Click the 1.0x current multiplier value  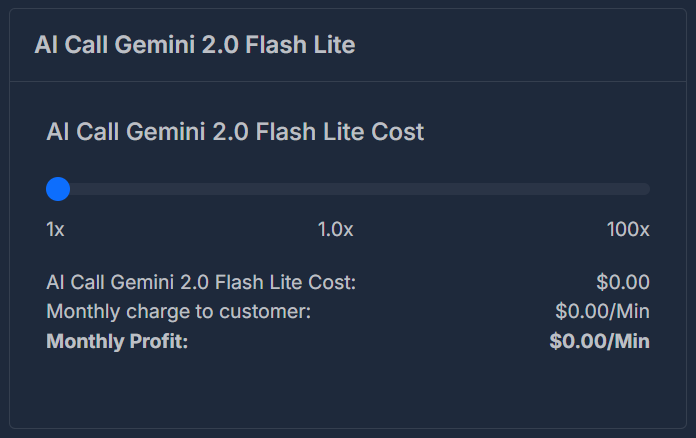[x=336, y=229]
